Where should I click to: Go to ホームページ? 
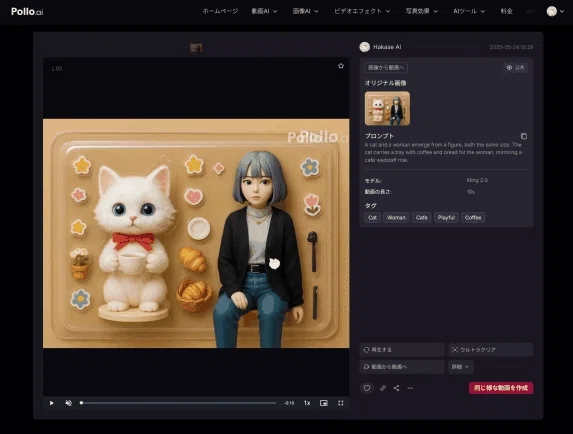pos(220,11)
